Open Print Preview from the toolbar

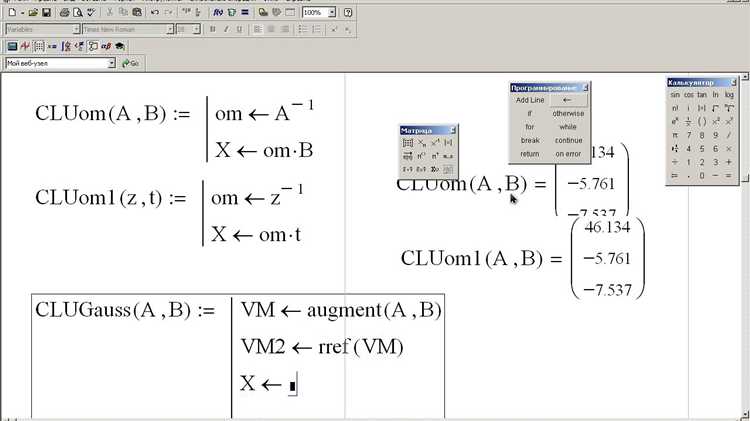(77, 12)
